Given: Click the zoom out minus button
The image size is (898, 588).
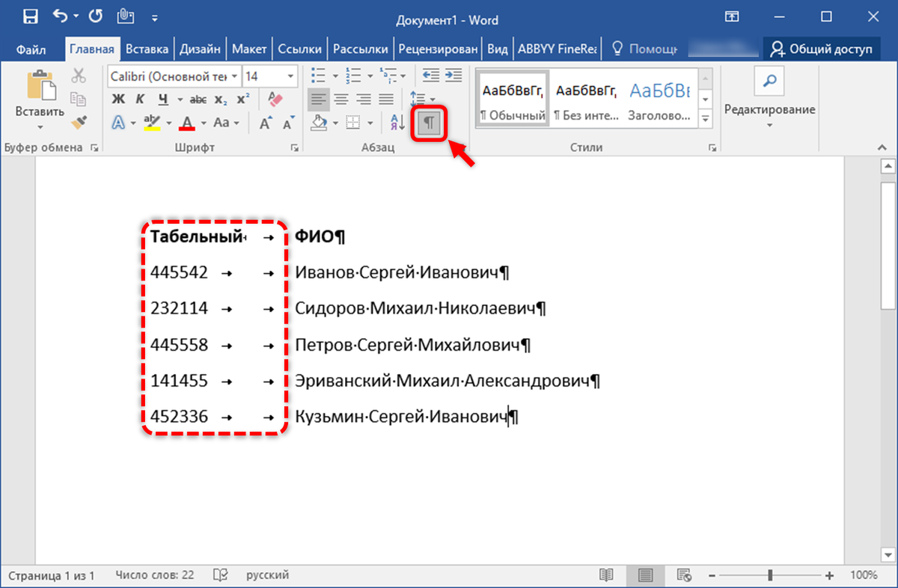Looking at the screenshot, I should tap(712, 575).
